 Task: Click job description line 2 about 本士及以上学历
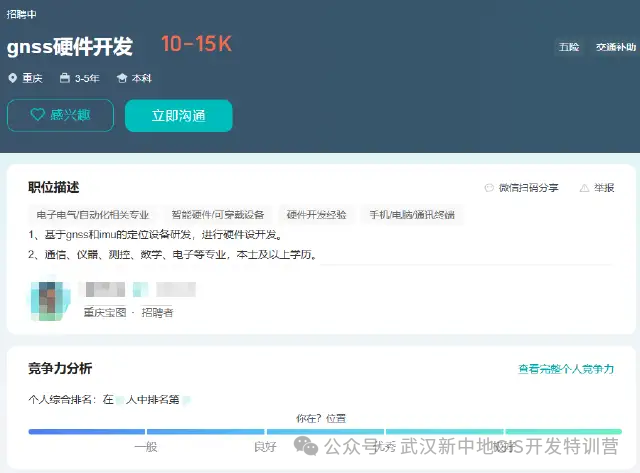click(x=173, y=255)
